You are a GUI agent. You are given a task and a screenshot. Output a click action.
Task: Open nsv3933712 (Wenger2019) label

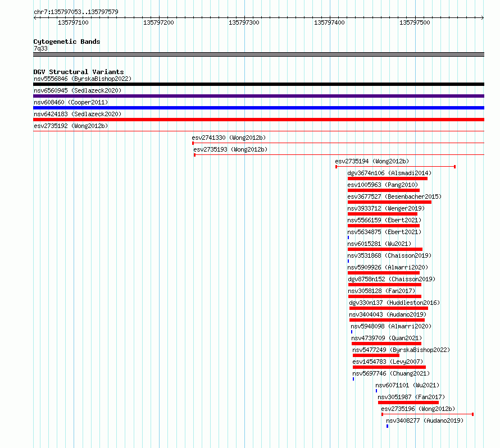386,208
